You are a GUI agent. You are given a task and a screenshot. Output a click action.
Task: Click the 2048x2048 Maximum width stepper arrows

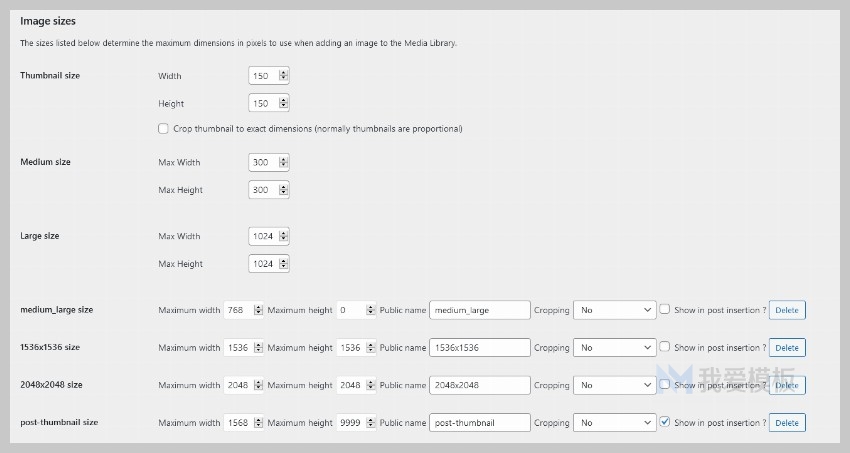tap(258, 385)
